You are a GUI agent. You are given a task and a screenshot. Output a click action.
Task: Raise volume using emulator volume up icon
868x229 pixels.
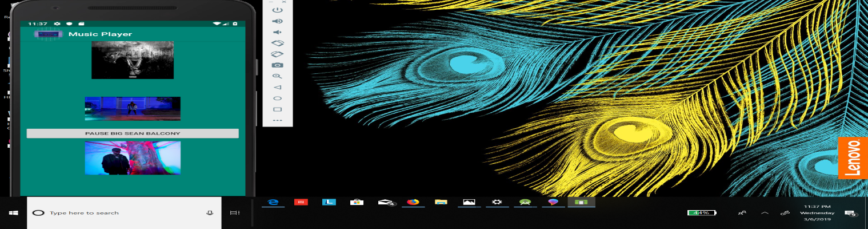pos(278,21)
